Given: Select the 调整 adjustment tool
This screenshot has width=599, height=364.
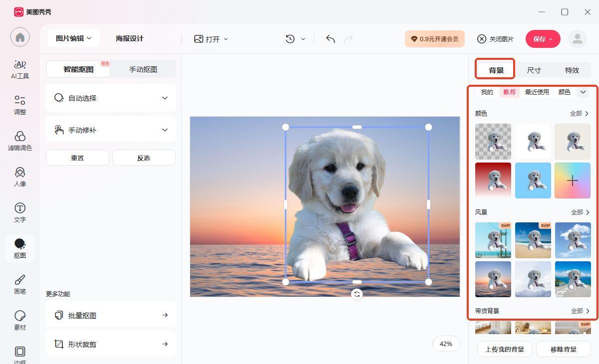Looking at the screenshot, I should [20, 105].
